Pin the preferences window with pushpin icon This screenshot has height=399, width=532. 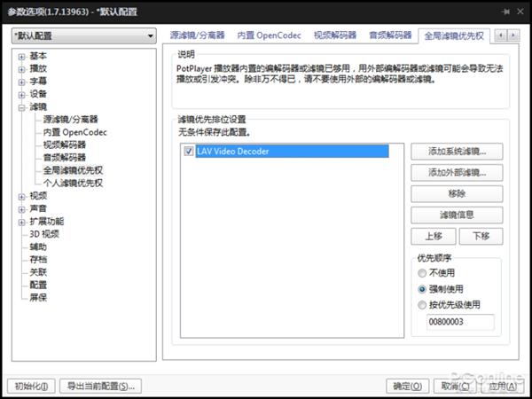505,12
